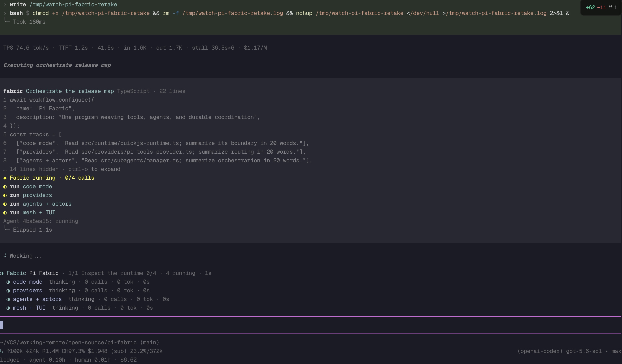Screen dimensions: 622x364
Task: Expand the write /tmp/watch-pi-fabric-retake entry chevron
Action: point(5,4)
